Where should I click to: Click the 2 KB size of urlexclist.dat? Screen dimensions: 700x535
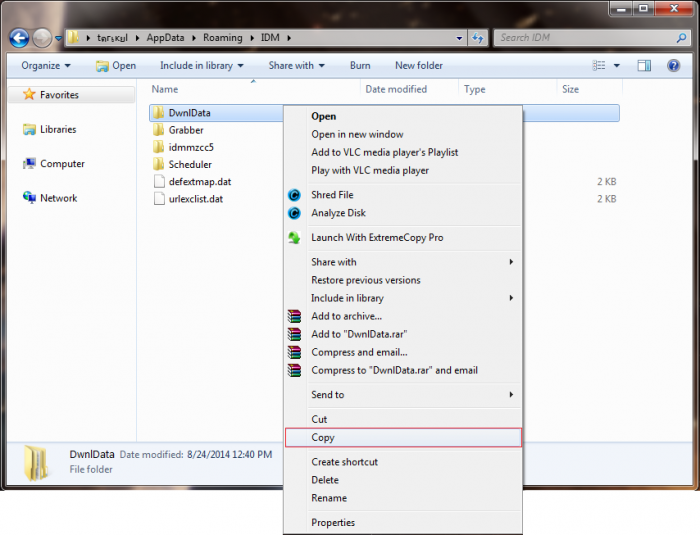pos(607,199)
